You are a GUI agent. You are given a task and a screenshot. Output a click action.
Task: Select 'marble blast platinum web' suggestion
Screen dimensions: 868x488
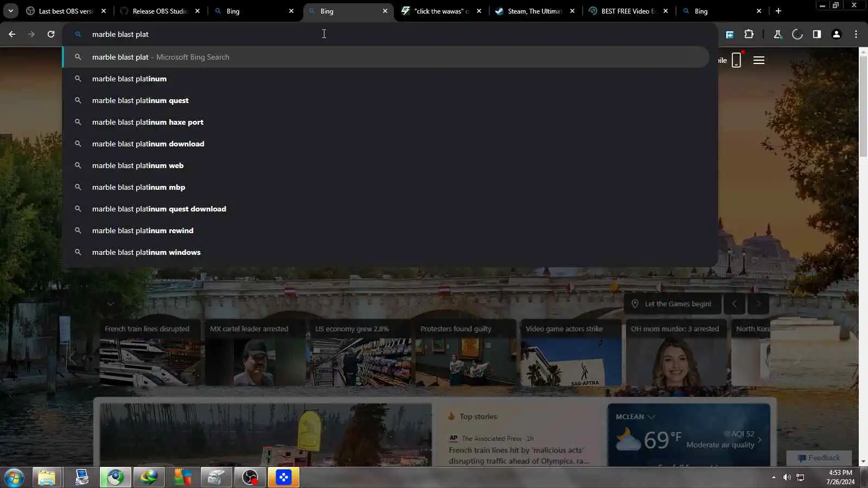coord(386,165)
